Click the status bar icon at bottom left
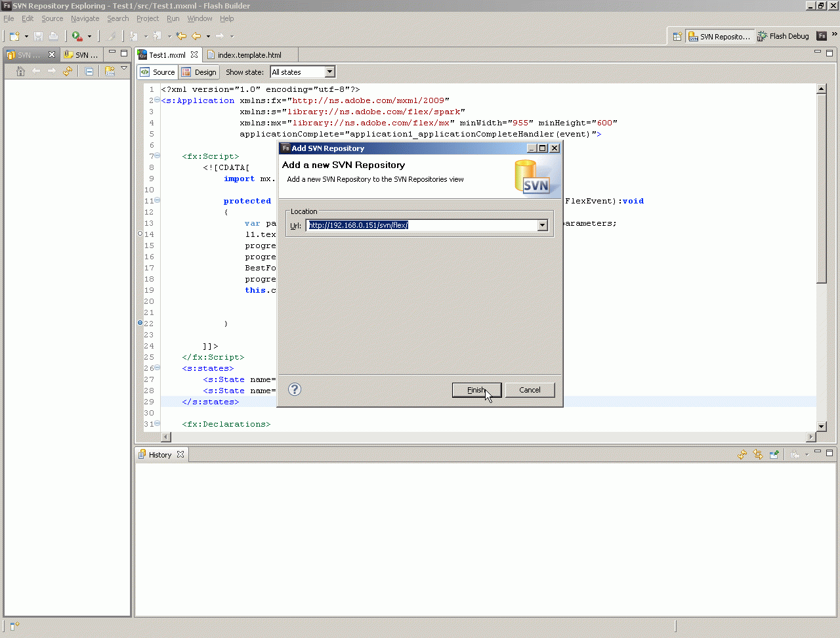 tap(14, 627)
